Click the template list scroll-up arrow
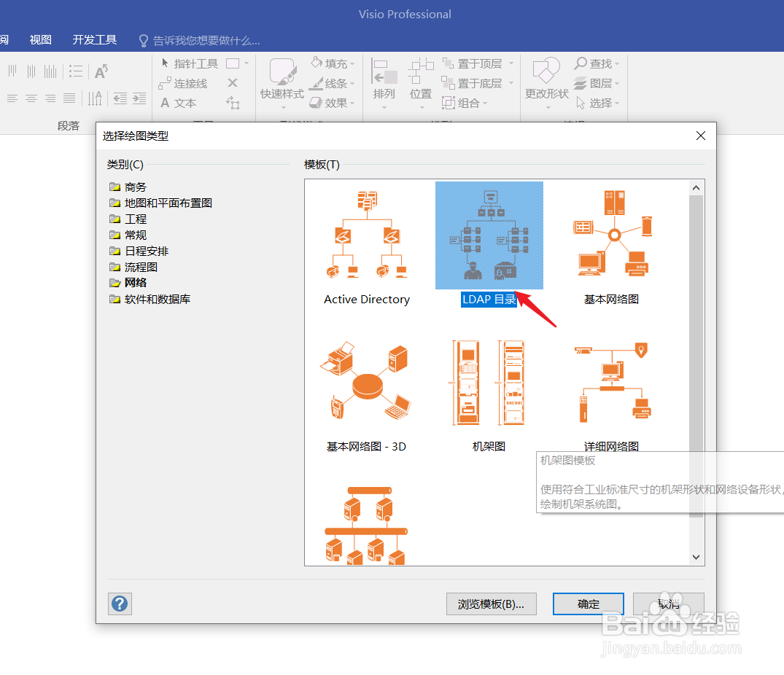This screenshot has height=675, width=784. click(696, 188)
